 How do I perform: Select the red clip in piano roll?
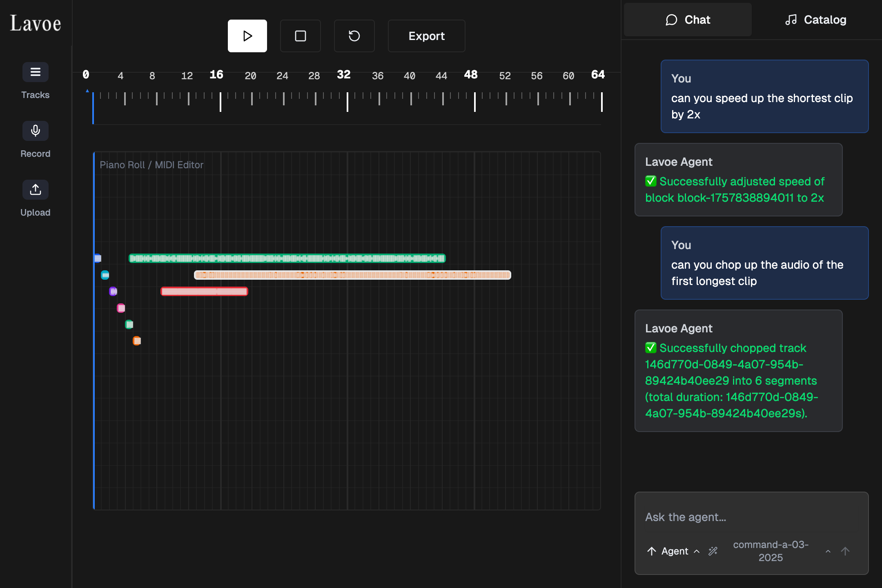click(x=204, y=292)
